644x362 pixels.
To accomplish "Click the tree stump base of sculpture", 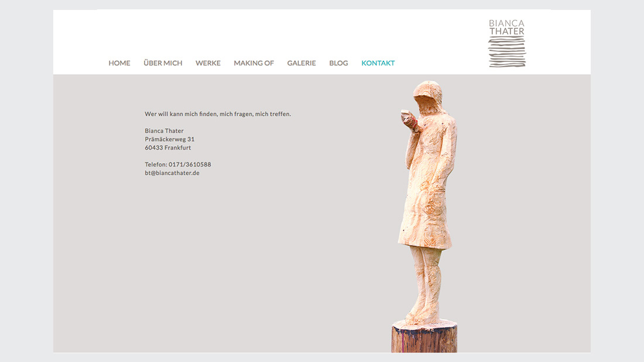I will 424,336.
